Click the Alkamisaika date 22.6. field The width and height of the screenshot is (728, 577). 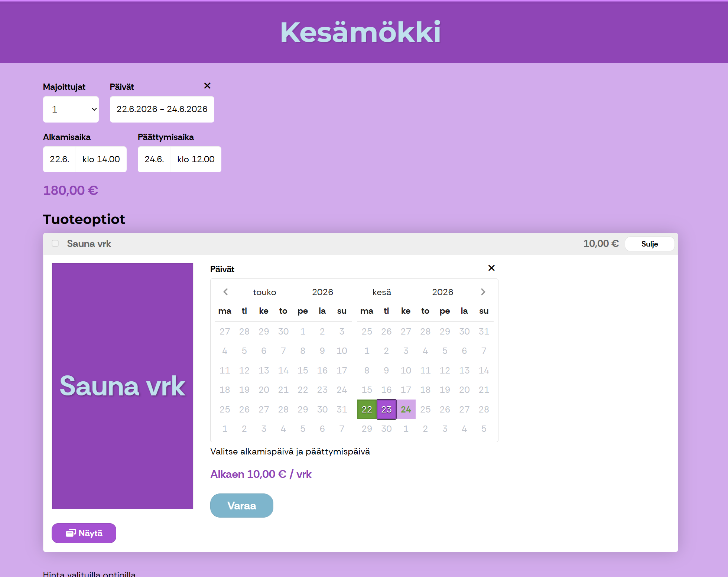point(59,159)
